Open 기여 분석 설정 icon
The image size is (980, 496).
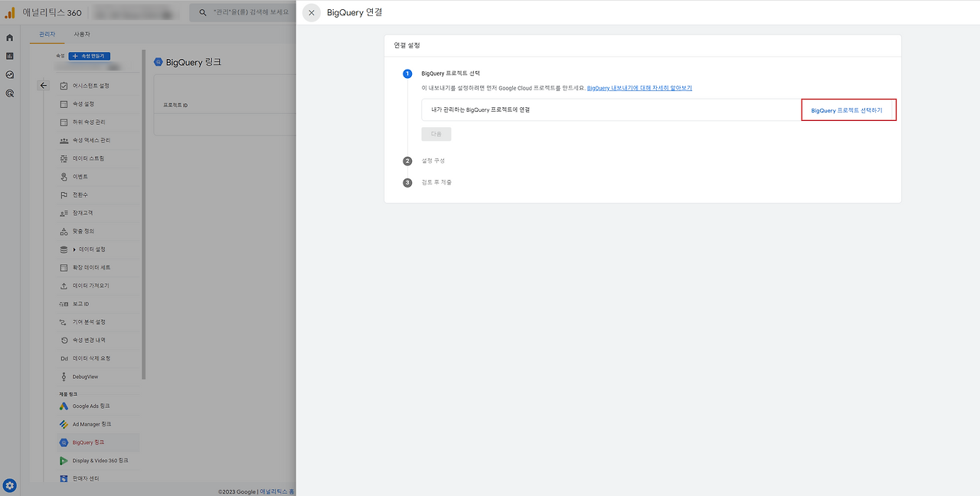tap(64, 322)
